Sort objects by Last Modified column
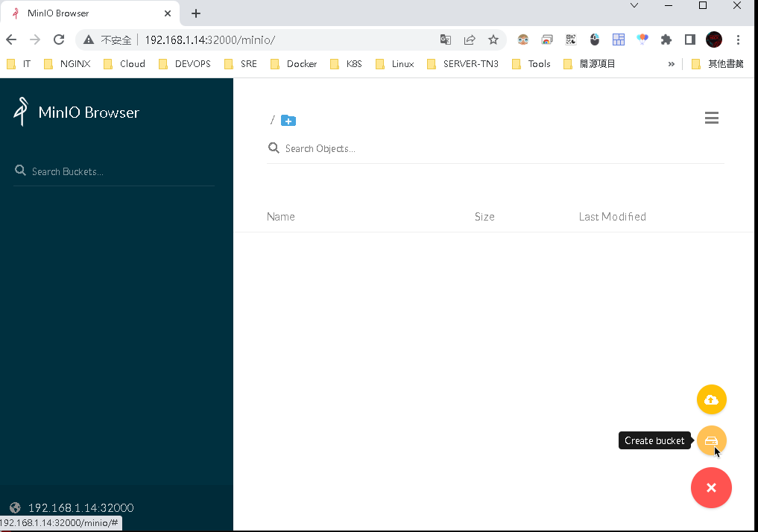758x532 pixels. coord(612,217)
